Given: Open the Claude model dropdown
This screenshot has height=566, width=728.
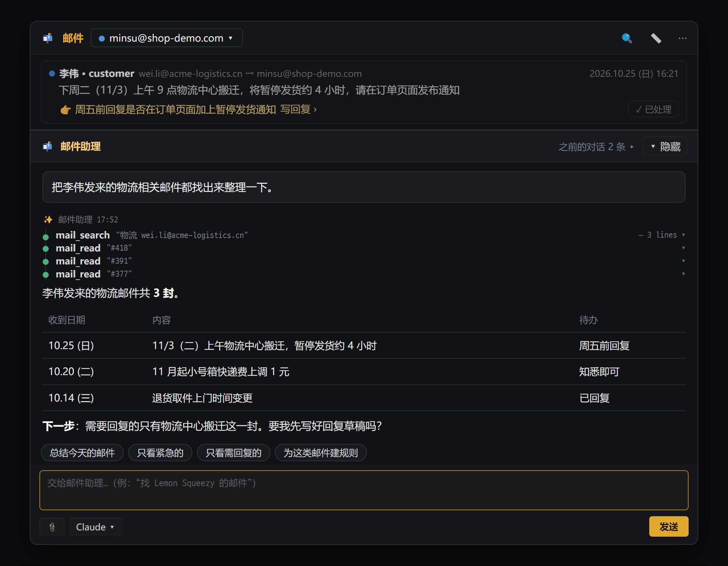Looking at the screenshot, I should click(x=96, y=527).
